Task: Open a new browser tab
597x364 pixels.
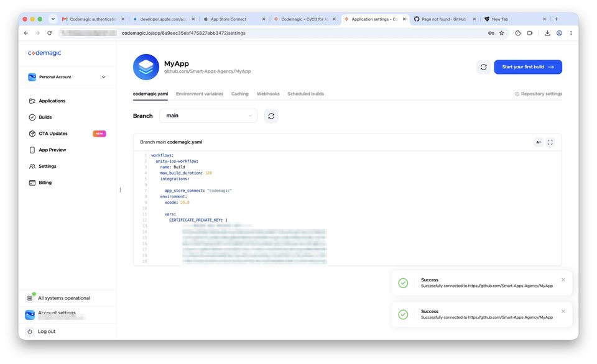Action: pos(556,19)
